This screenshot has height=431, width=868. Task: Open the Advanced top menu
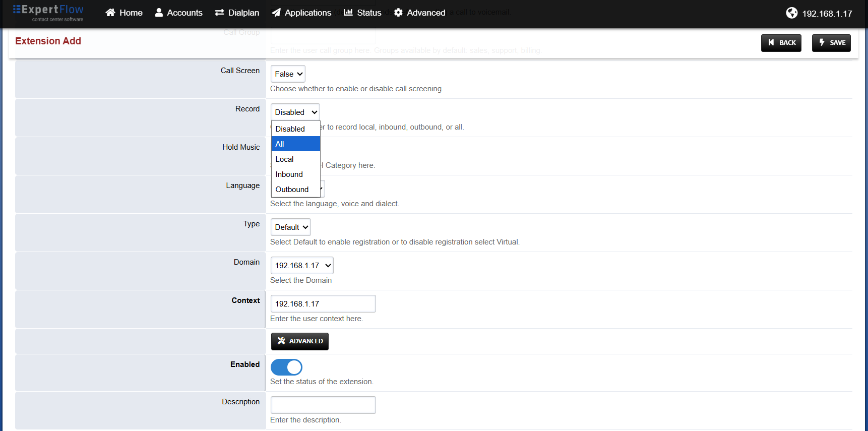click(x=419, y=13)
